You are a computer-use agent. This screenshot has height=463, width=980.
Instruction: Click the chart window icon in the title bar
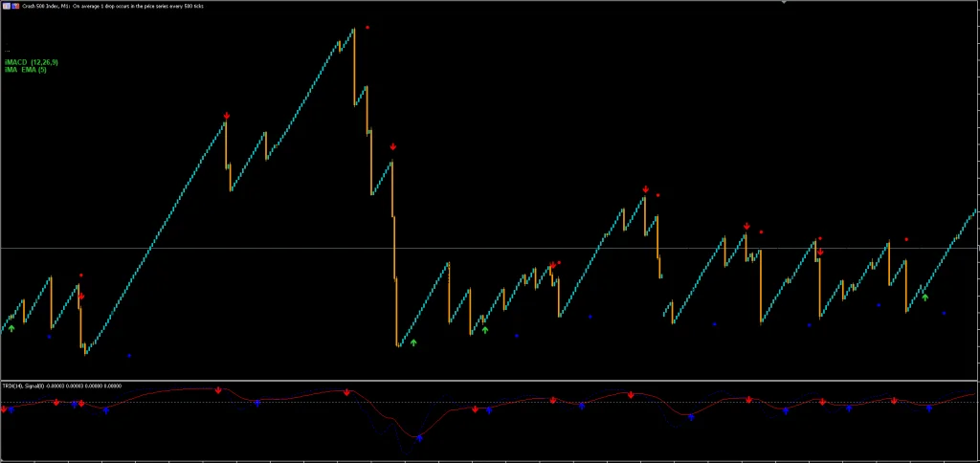click(6, 6)
